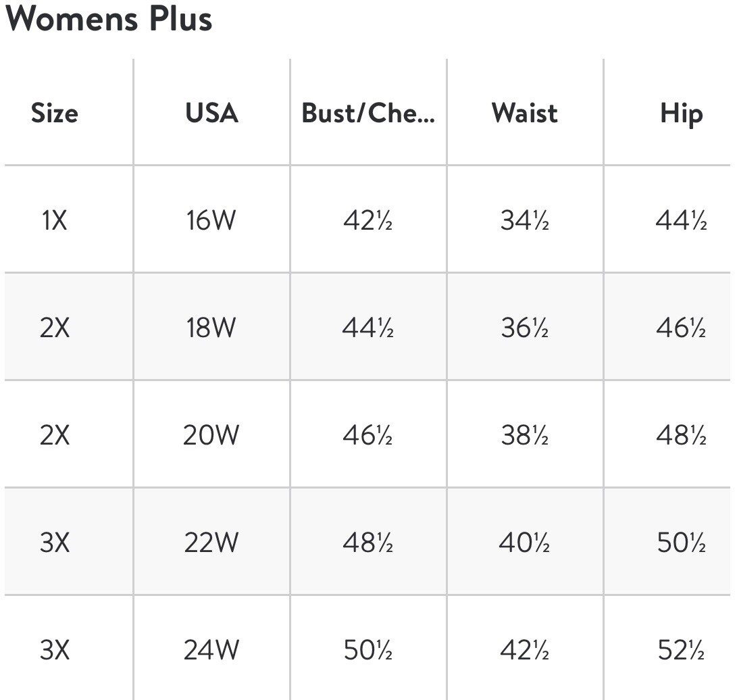
Task: Select the 52½ hip measurement cell
Action: [x=681, y=650]
